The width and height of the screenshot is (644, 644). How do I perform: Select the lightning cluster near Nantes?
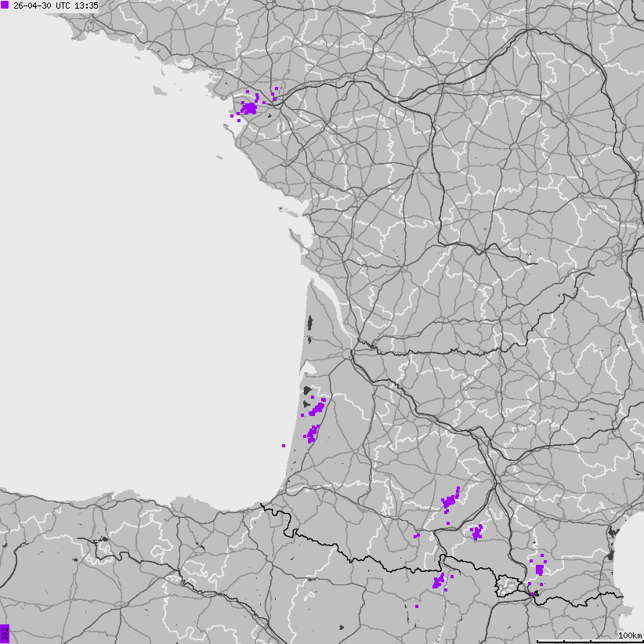(x=249, y=107)
